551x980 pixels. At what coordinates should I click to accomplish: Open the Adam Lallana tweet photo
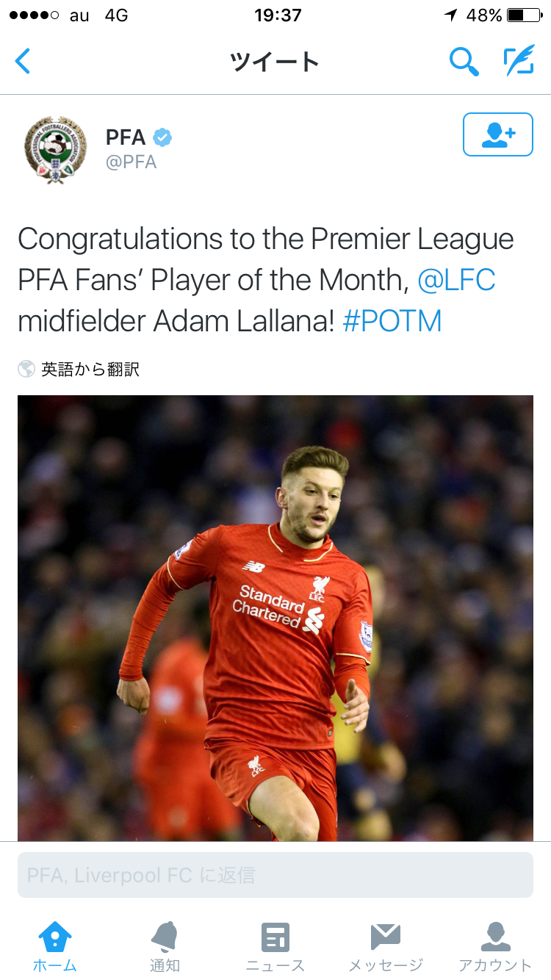click(x=275, y=617)
